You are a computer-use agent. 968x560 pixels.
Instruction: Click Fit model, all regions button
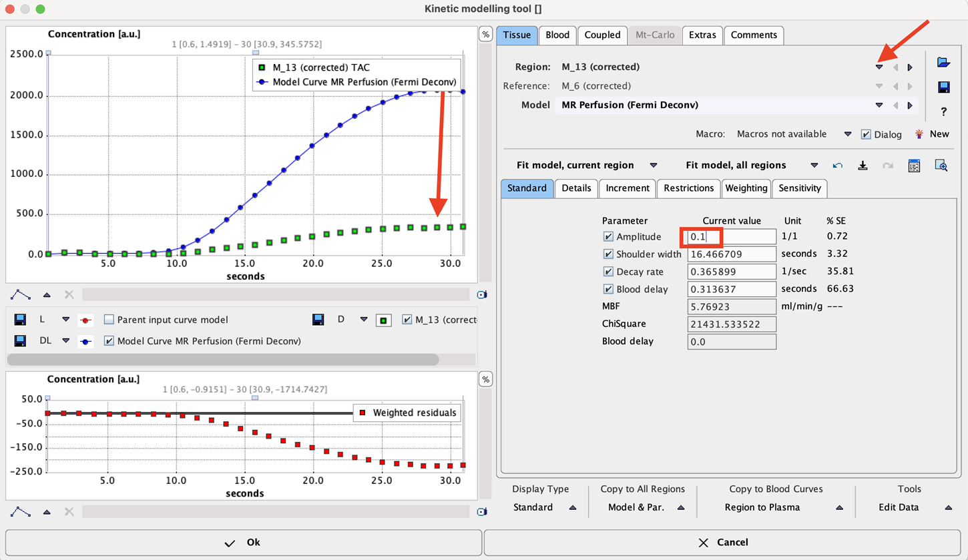tap(736, 166)
